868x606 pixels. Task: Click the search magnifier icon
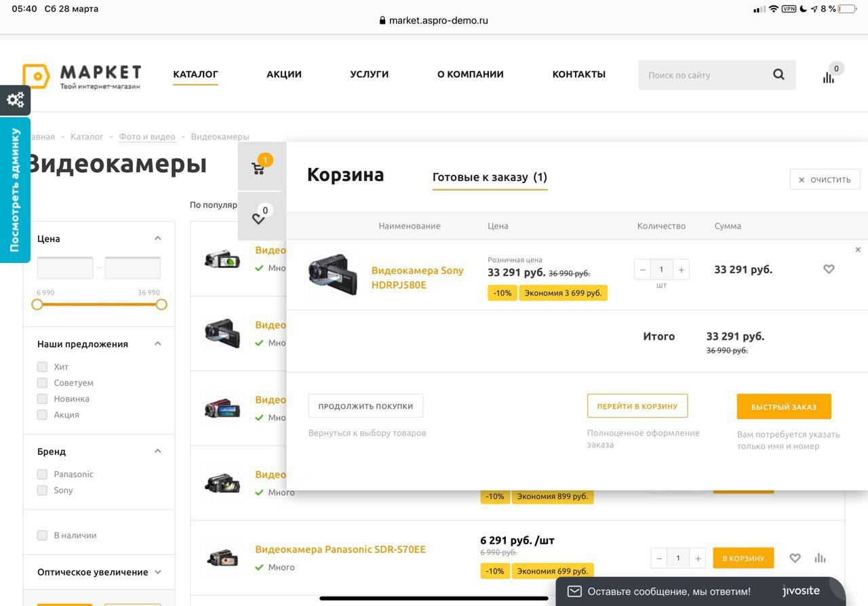point(778,75)
